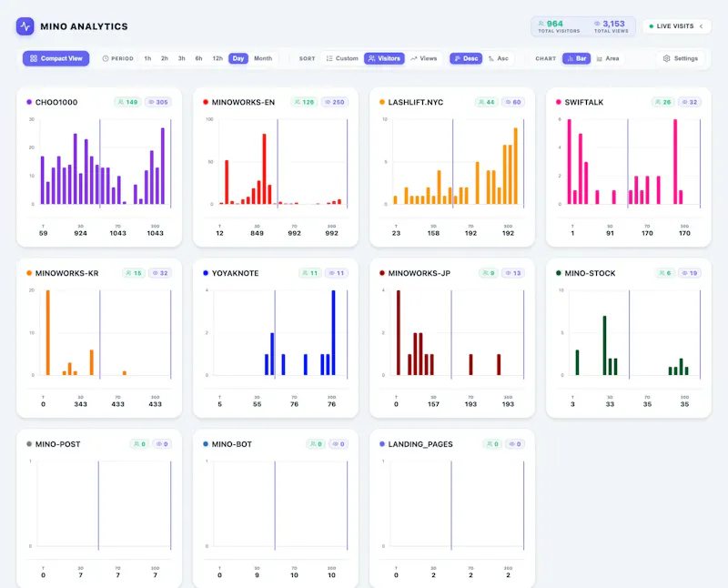Screen dimensions: 728x588
Task: Click MINO-POST visitors badge 0
Action: pos(139,444)
